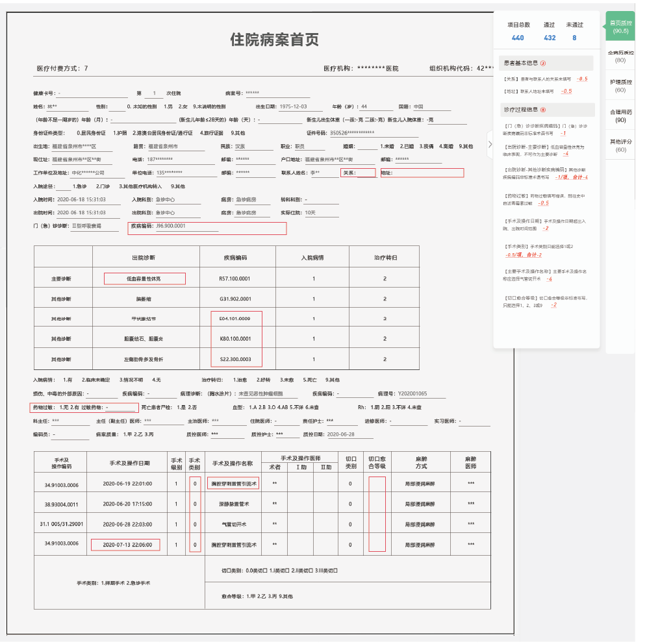Click the operation name 深静脉置管术
The height and width of the screenshot is (644, 647).
(234, 504)
